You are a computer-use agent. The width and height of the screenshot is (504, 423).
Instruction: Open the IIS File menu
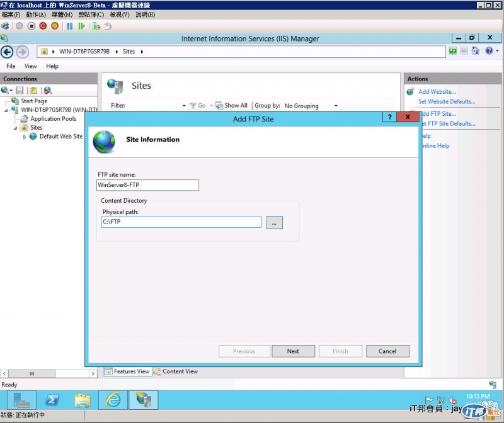point(11,66)
